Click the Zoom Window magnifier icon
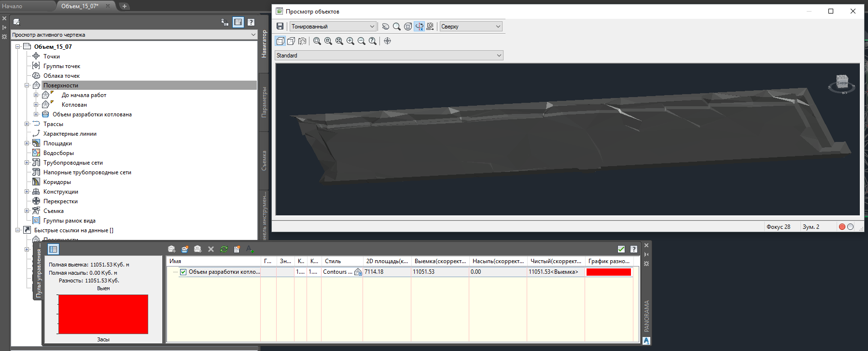 pos(317,41)
